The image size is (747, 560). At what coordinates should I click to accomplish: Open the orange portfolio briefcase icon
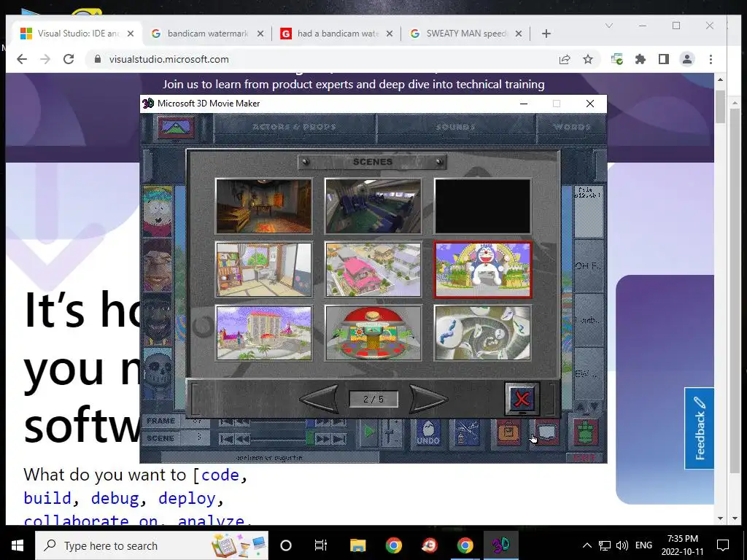pyautogui.click(x=508, y=433)
